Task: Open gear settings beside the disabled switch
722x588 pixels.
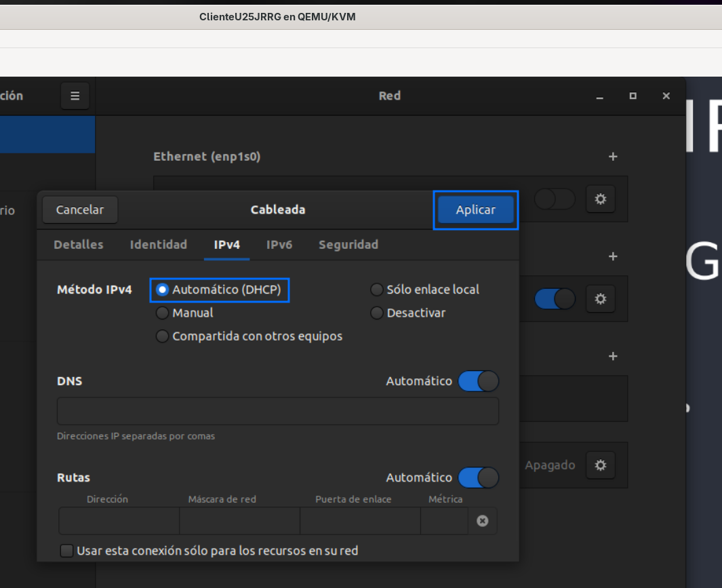Action: click(601, 199)
